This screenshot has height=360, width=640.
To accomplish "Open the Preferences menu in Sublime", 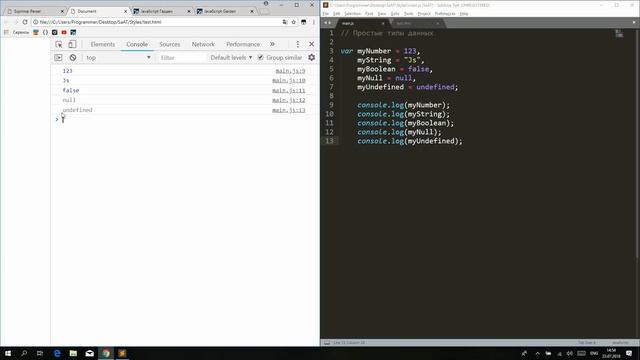I will (445, 14).
